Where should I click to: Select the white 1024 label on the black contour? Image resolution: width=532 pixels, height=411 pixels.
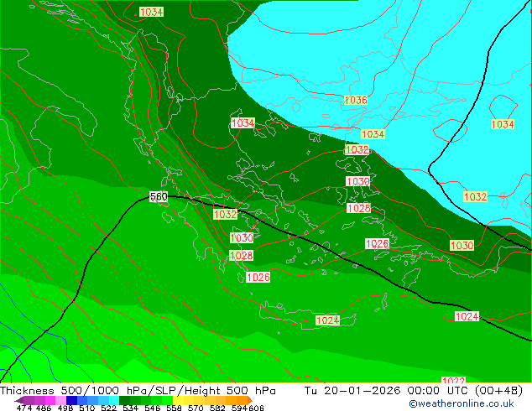tap(467, 316)
